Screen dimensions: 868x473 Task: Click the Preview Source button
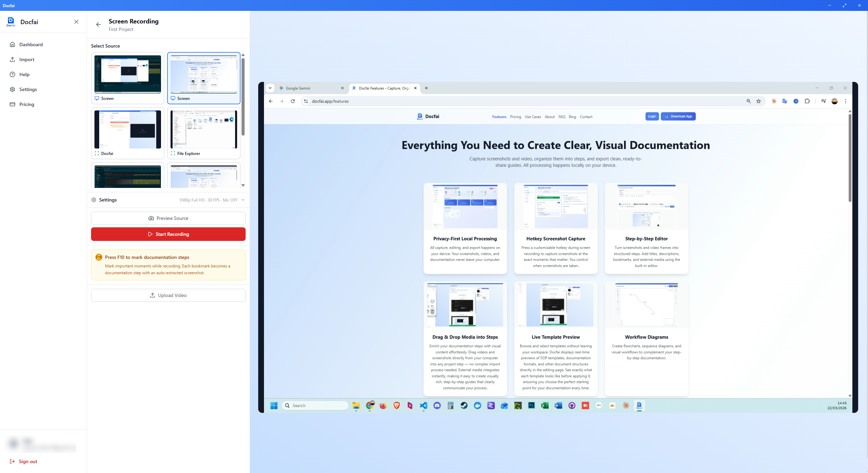(x=168, y=218)
